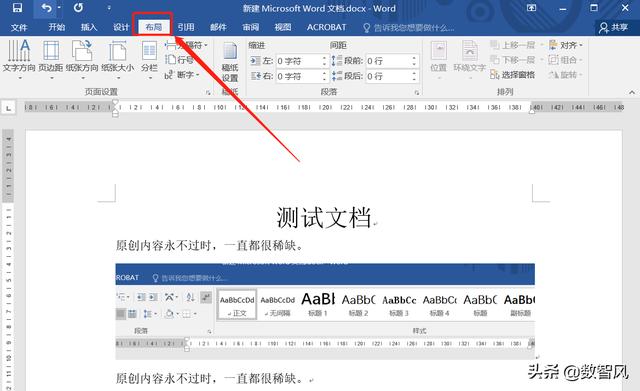Image resolution: width=640 pixels, height=391 pixels.
Task: Increase 段前 spacing with the up stepper
Action: [x=414, y=58]
